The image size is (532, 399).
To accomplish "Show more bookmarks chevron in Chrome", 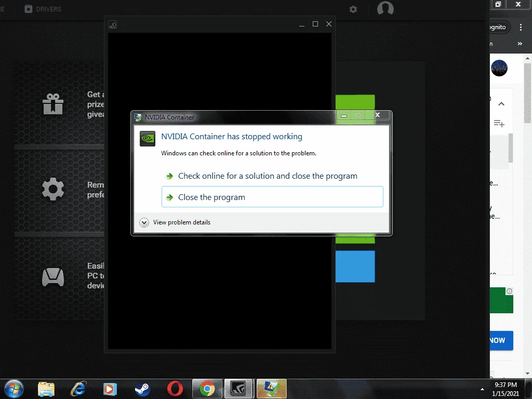I will point(520,44).
